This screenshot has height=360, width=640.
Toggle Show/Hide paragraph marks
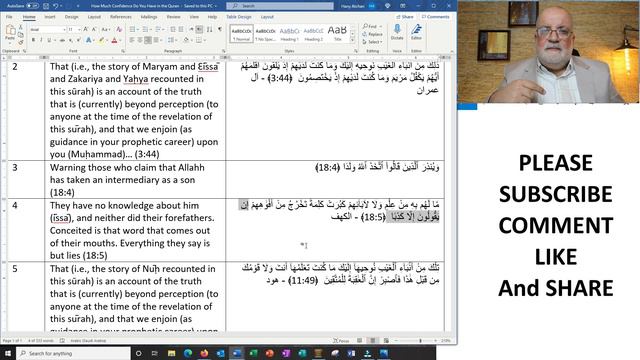coord(220,29)
